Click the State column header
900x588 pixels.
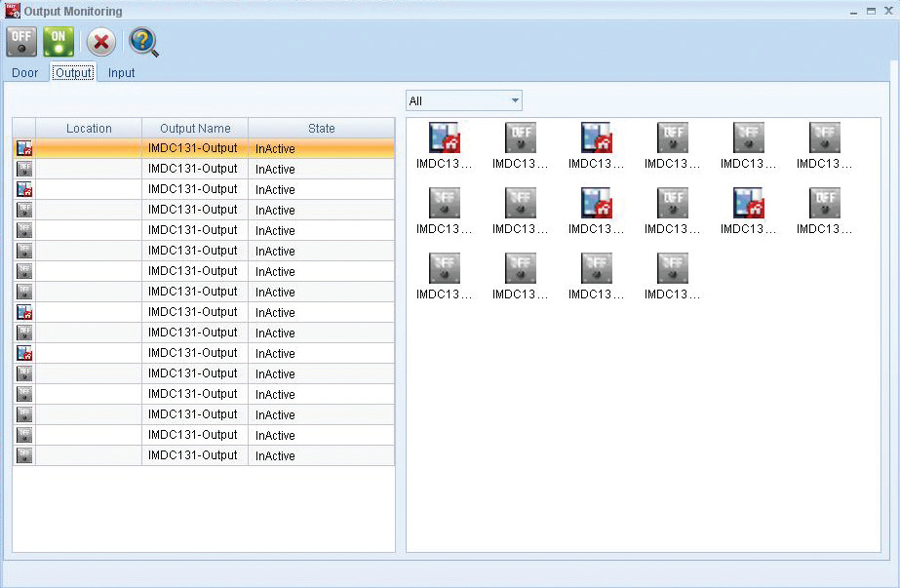coord(321,129)
